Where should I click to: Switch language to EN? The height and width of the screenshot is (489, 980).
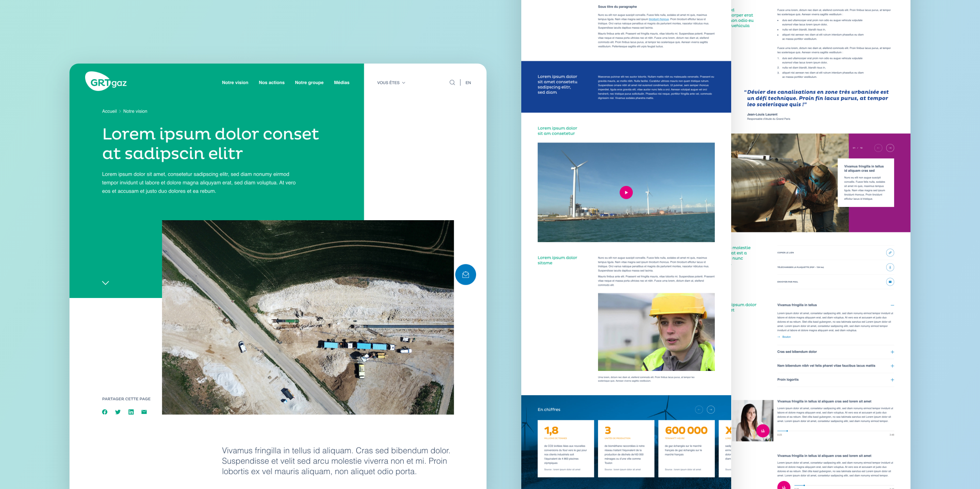(x=468, y=83)
